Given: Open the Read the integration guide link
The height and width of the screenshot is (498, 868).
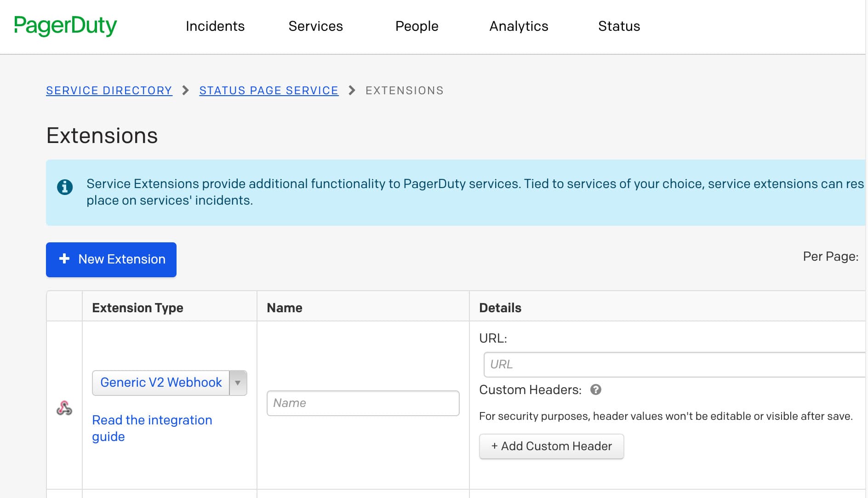Looking at the screenshot, I should [152, 428].
